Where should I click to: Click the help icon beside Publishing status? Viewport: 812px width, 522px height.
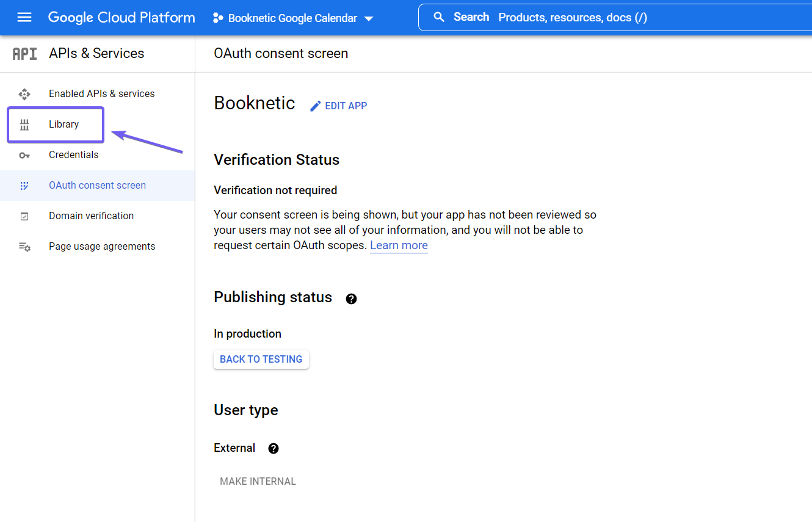coord(351,299)
